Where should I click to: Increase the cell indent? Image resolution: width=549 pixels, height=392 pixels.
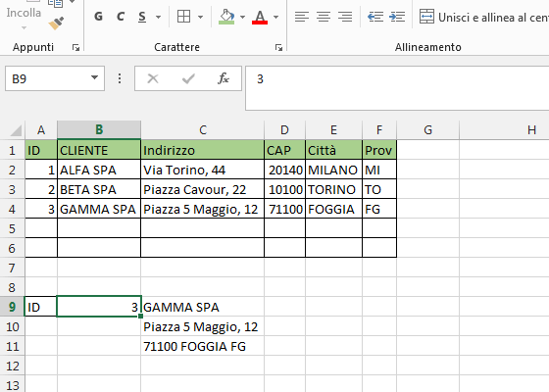[397, 17]
